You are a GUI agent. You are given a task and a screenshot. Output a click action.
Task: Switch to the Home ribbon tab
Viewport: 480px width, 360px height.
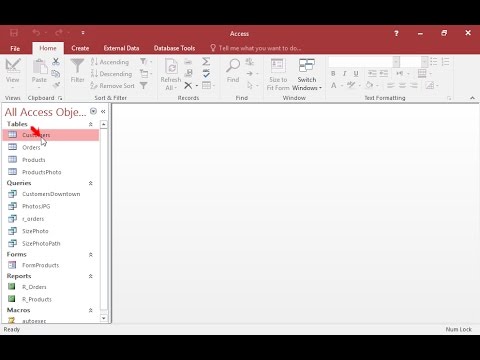(x=48, y=48)
